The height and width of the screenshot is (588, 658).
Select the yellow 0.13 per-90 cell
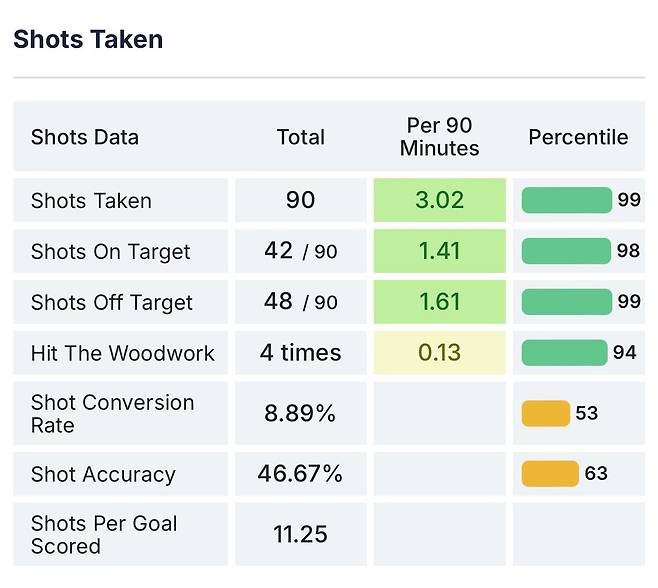[x=440, y=353]
